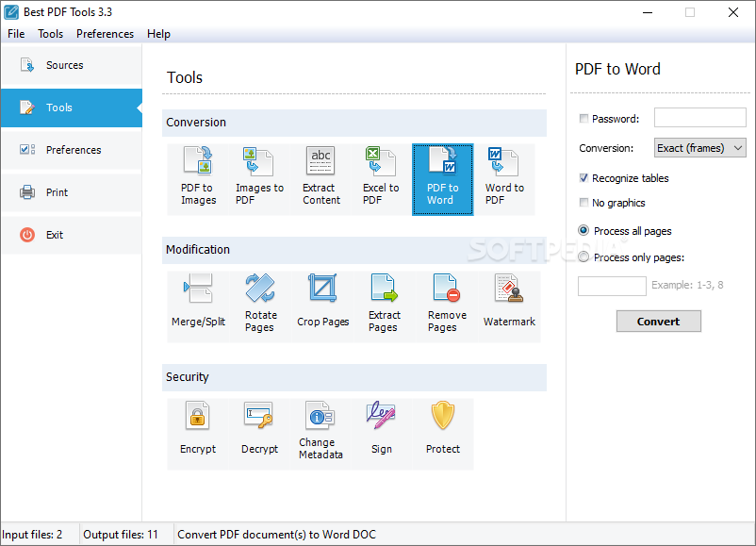The image size is (756, 546).
Task: Open the Images to PDF tool
Action: 259,179
